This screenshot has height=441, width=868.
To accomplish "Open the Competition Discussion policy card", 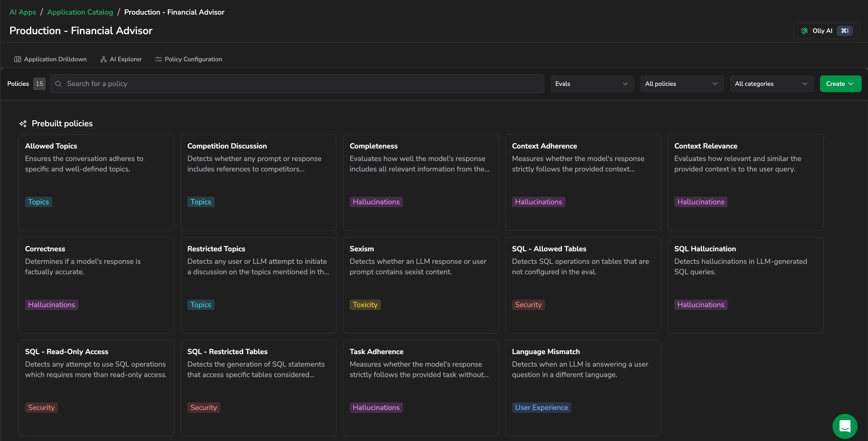I will (258, 182).
